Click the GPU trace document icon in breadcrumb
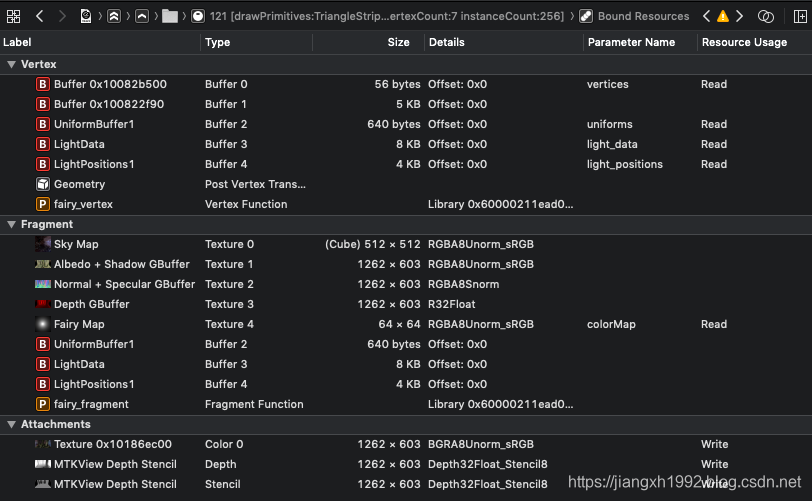The width and height of the screenshot is (812, 501). click(86, 16)
